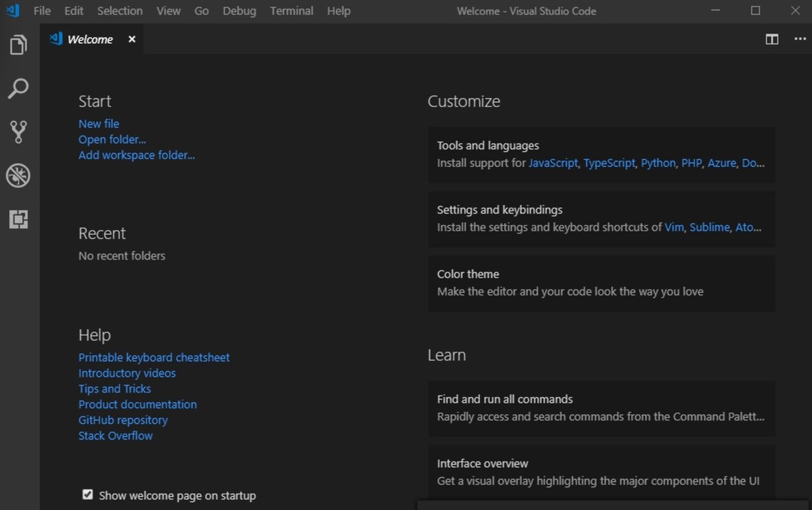This screenshot has width=812, height=510.
Task: Click the New file link
Action: (x=99, y=124)
